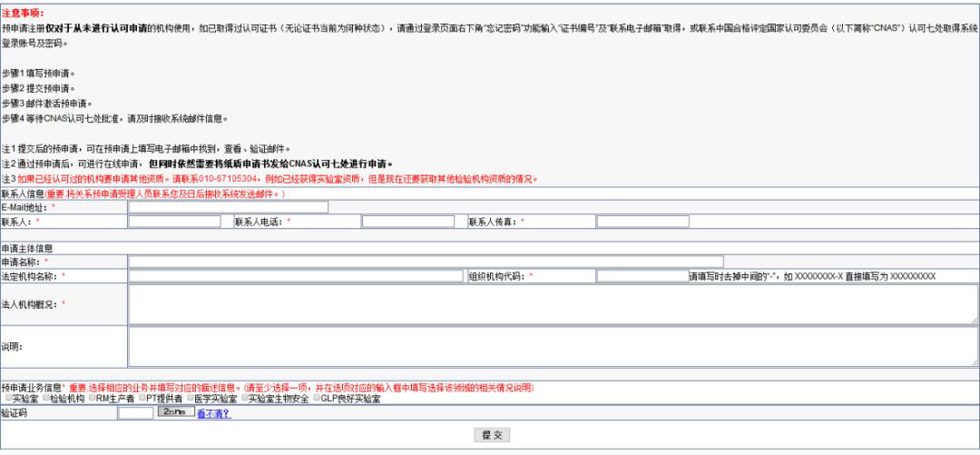Check the 实验室 checkbox

[7, 399]
